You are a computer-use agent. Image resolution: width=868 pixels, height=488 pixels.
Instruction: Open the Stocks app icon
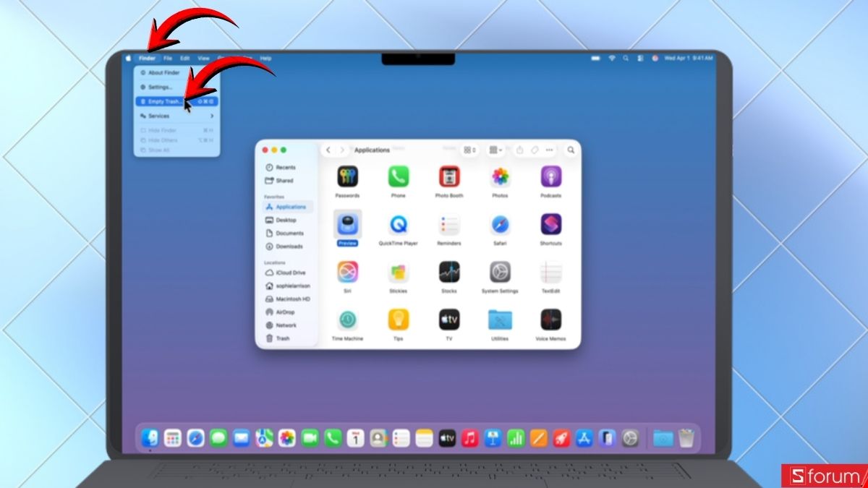[x=449, y=272]
